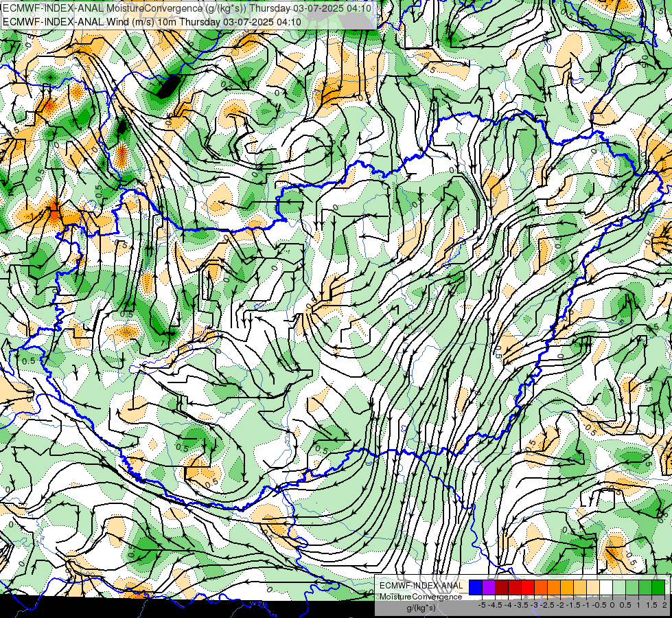Screen dimensions: 672x618
Task: Click the Wind (m/s) 10m title line
Action: tap(152, 22)
